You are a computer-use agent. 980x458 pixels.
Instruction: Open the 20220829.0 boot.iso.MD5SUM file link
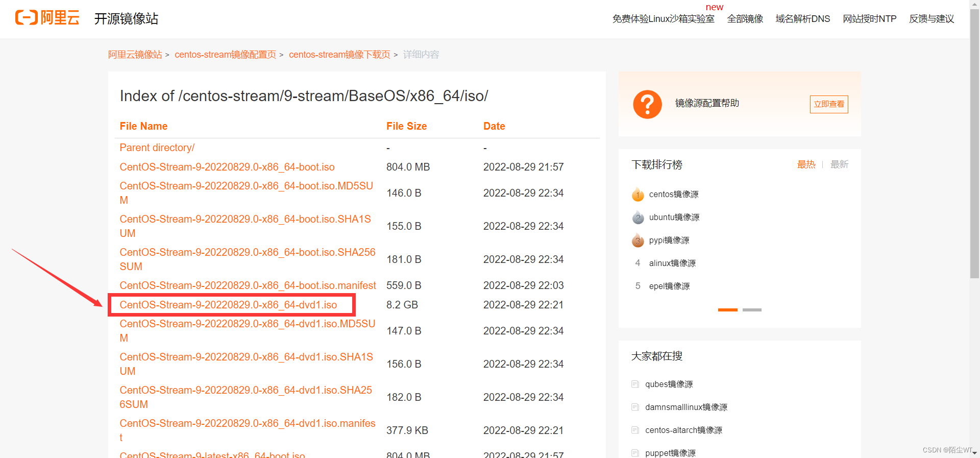tap(247, 193)
